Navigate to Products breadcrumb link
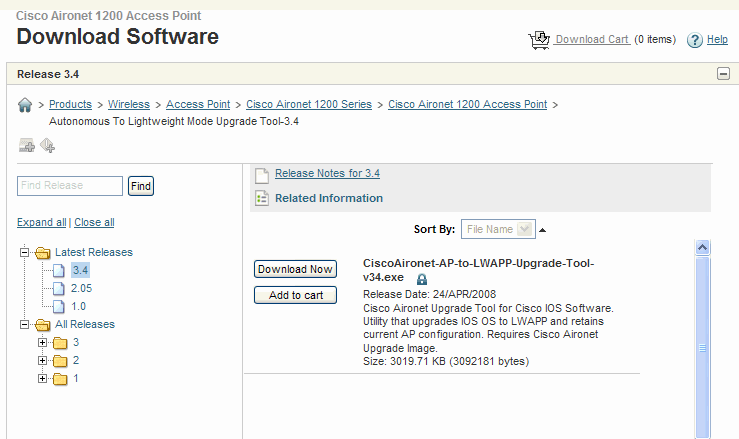The height and width of the screenshot is (439, 739). (70, 104)
